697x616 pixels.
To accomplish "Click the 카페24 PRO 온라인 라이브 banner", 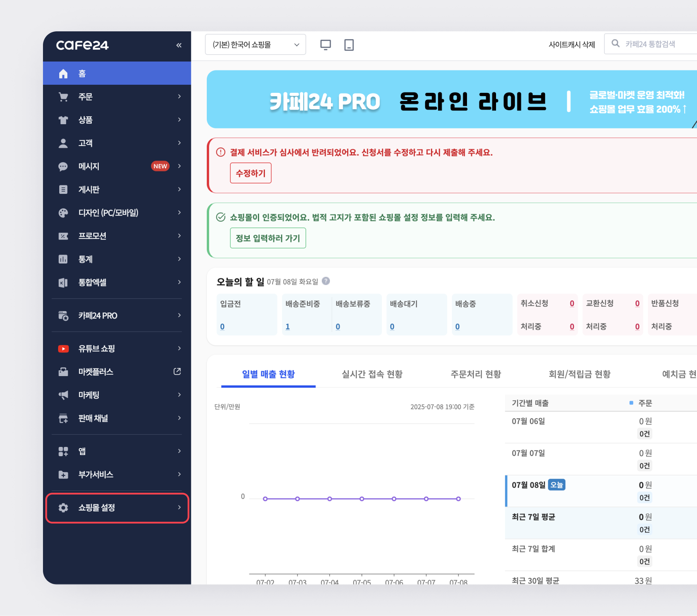I will 452,99.
